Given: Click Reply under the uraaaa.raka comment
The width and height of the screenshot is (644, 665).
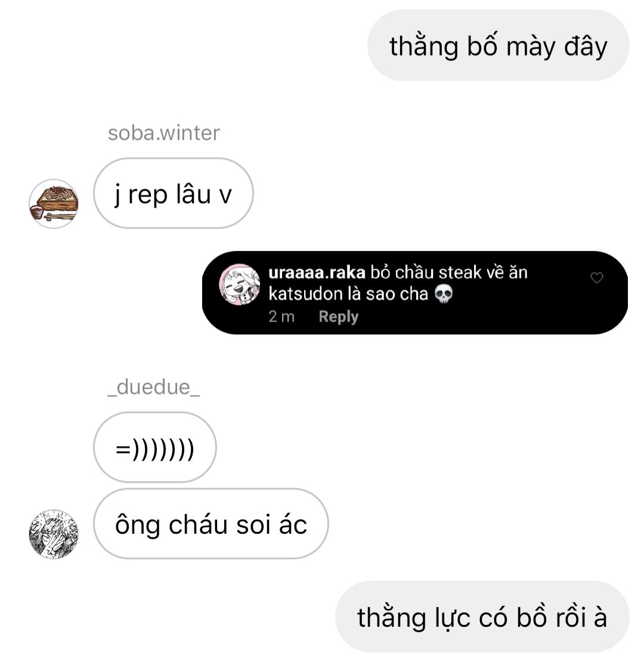Looking at the screenshot, I should [x=338, y=316].
